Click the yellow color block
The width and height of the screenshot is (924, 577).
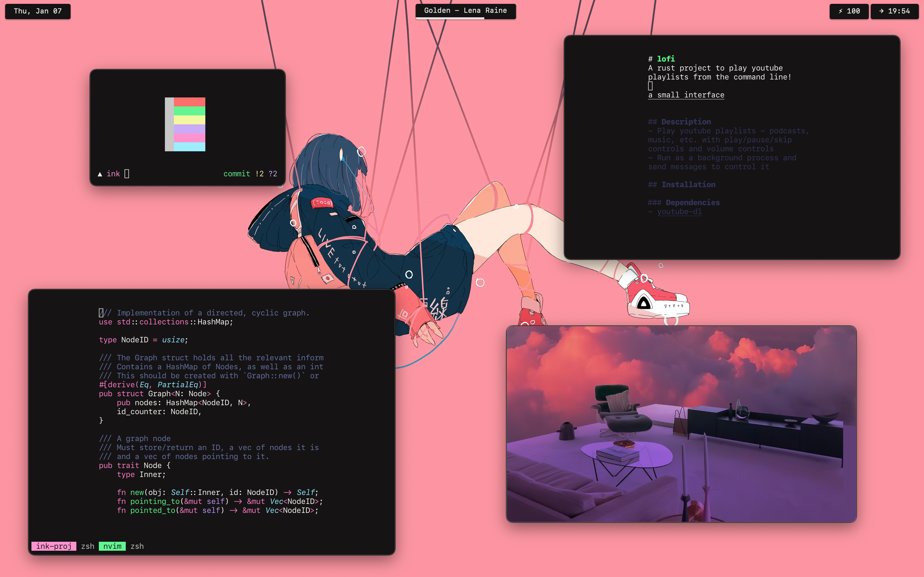pos(189,120)
